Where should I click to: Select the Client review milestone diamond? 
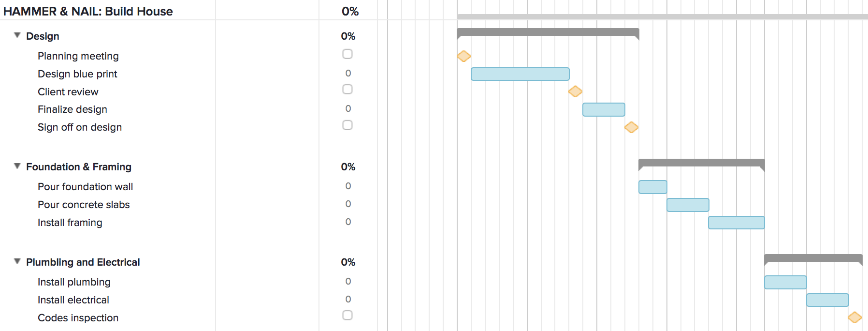click(x=575, y=91)
